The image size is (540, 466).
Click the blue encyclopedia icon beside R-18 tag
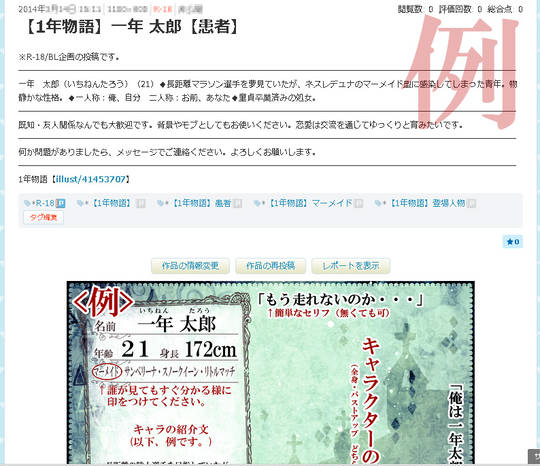[61, 204]
